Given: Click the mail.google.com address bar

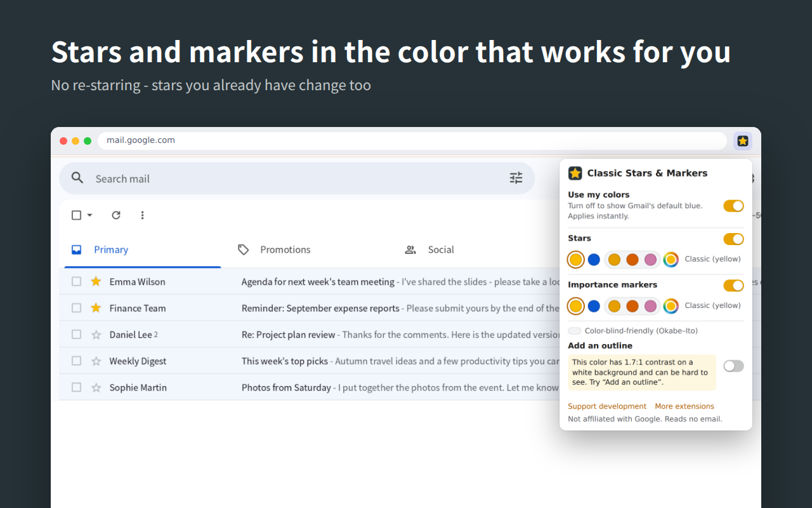Looking at the screenshot, I should 412,140.
